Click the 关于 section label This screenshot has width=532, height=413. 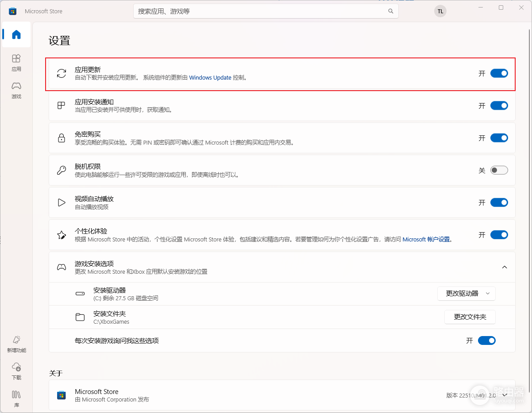[56, 374]
